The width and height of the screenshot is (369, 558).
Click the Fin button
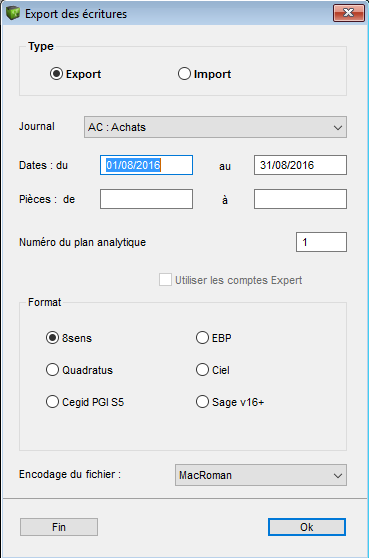(x=59, y=527)
